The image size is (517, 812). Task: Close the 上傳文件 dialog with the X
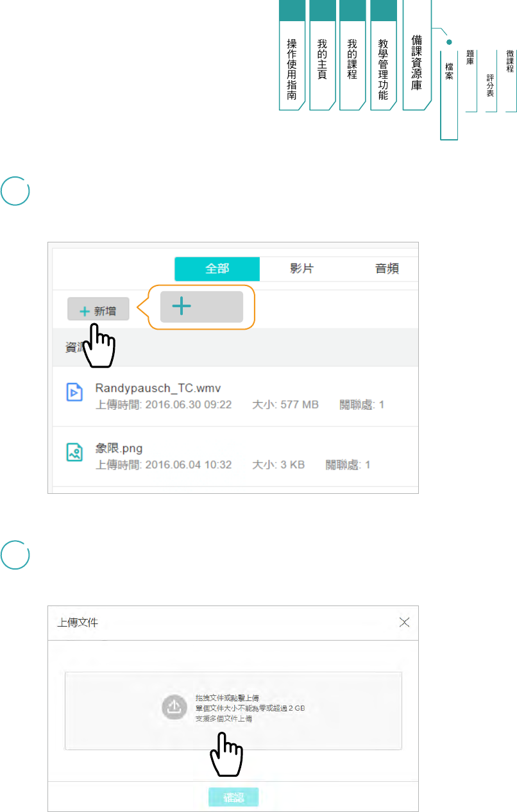point(404,622)
